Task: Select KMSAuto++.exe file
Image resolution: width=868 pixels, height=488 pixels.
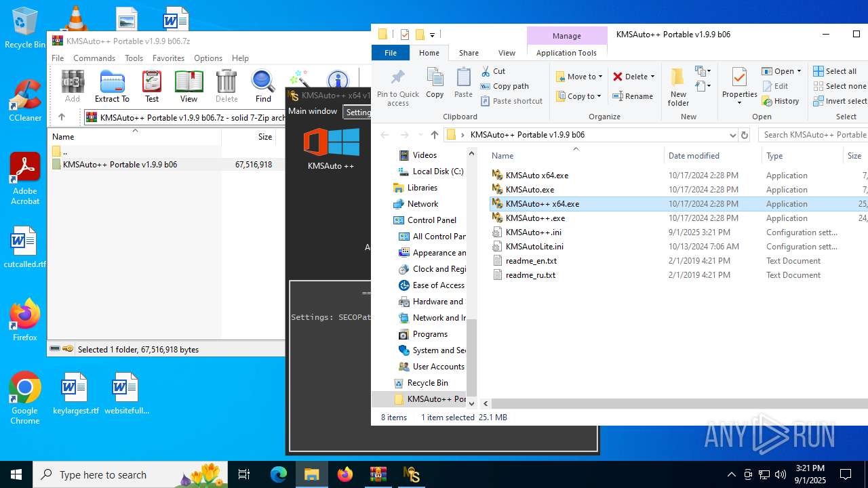Action: coord(535,218)
